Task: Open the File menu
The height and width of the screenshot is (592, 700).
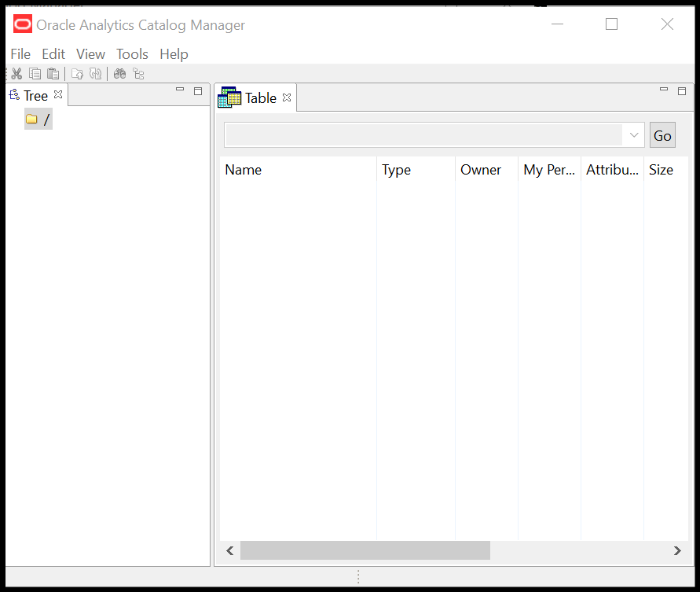Action: pyautogui.click(x=20, y=54)
